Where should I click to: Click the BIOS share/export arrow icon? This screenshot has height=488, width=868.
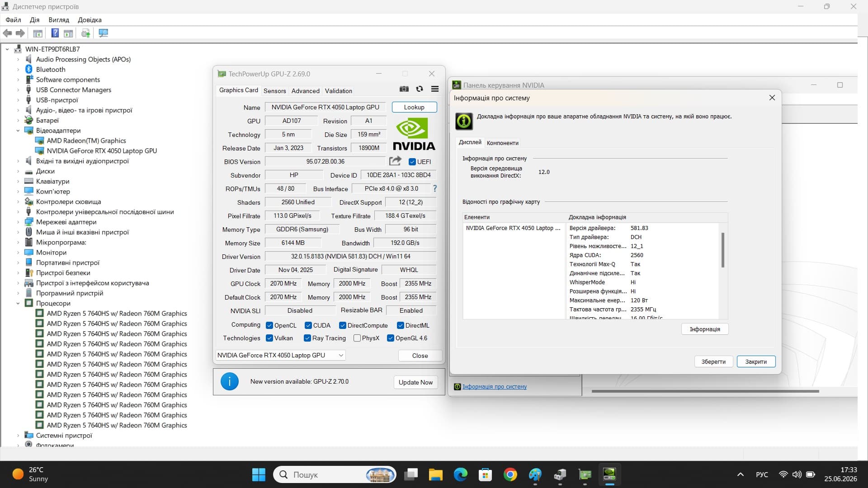tap(395, 161)
